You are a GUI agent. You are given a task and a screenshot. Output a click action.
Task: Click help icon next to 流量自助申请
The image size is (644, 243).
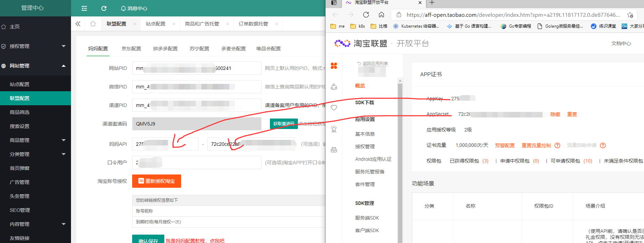click(603, 145)
